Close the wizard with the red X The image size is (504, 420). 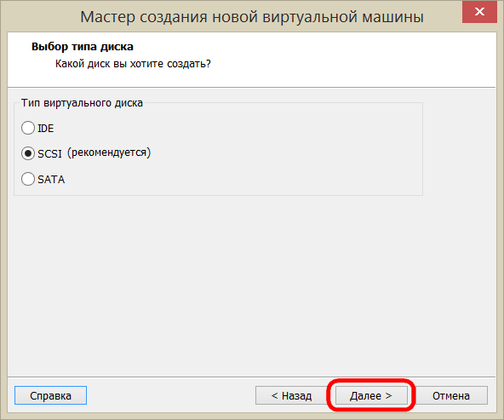(479, 12)
